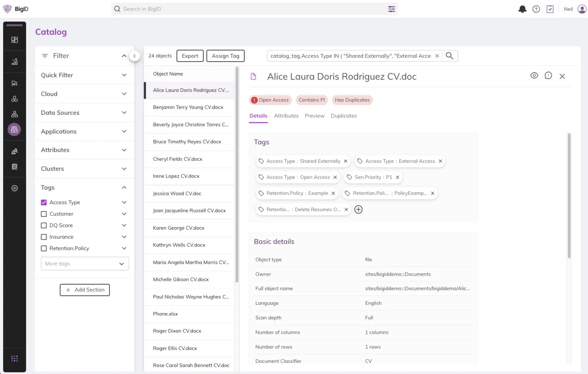
Task: Click the magnifier icon to run catalog query
Action: [449, 56]
